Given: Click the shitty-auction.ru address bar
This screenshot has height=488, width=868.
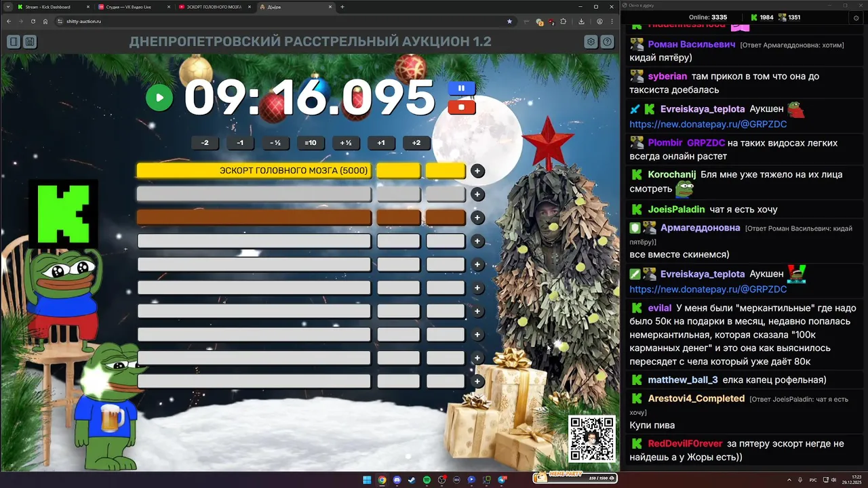Looking at the screenshot, I should 285,21.
